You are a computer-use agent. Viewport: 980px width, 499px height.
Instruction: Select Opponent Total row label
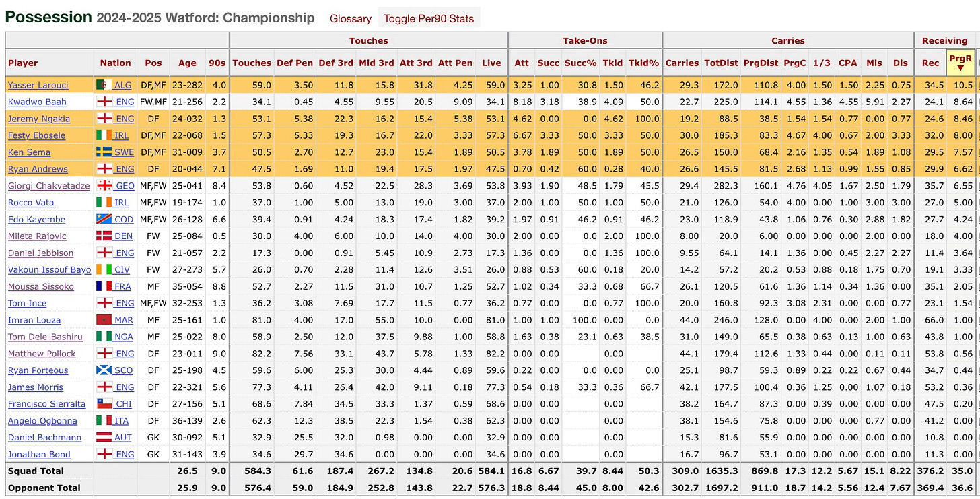(44, 488)
